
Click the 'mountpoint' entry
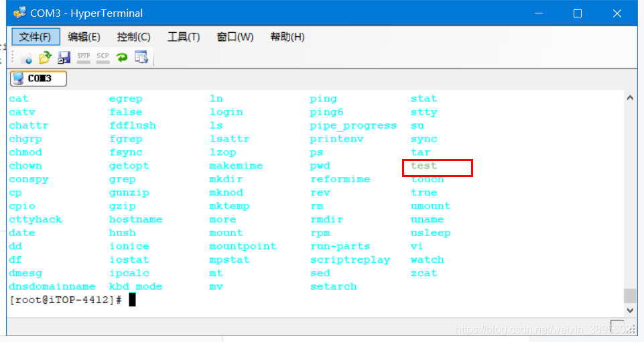pyautogui.click(x=243, y=246)
